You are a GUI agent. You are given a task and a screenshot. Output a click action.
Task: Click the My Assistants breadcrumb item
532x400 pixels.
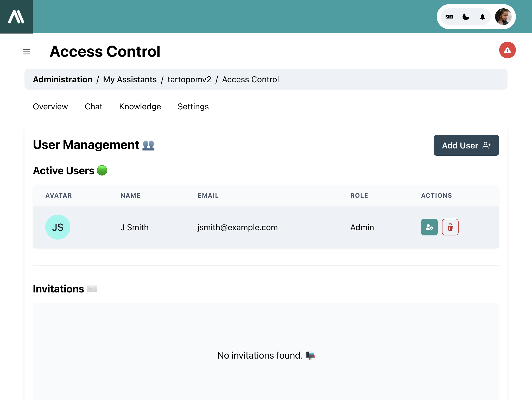130,79
